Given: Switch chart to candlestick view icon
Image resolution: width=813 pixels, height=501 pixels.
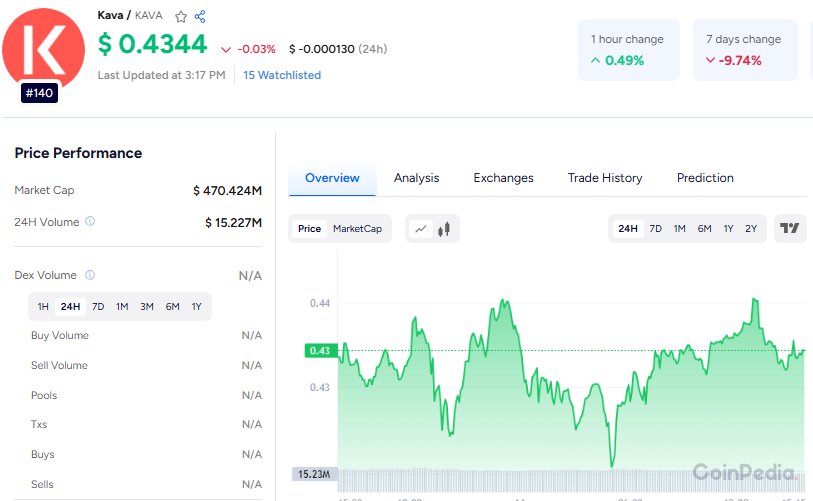Looking at the screenshot, I should tap(444, 229).
